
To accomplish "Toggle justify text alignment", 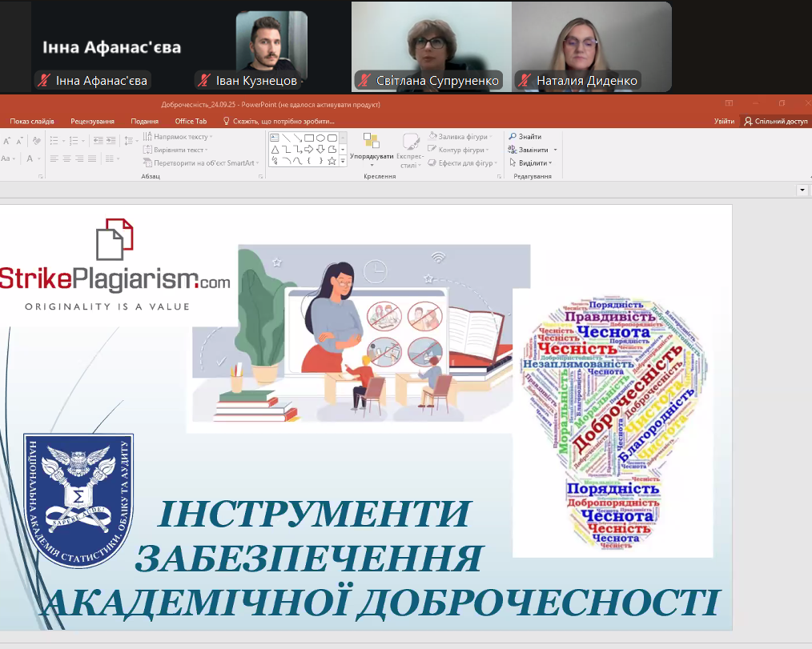I will [93, 158].
